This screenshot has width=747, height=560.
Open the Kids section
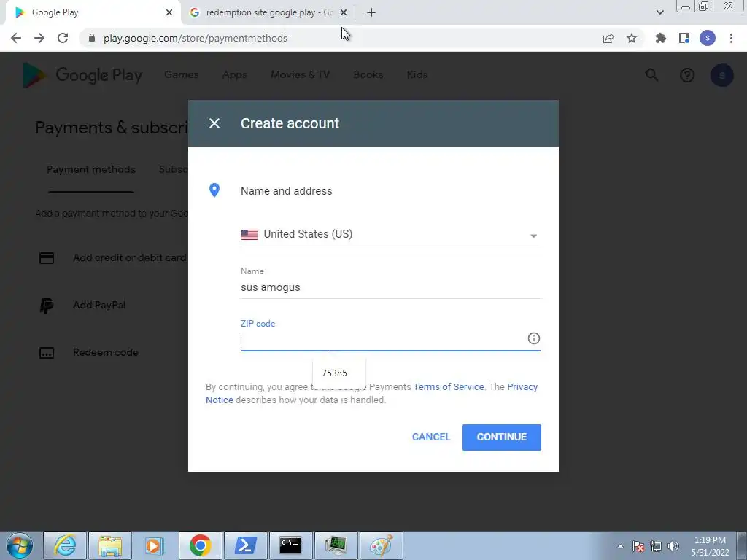coord(417,75)
